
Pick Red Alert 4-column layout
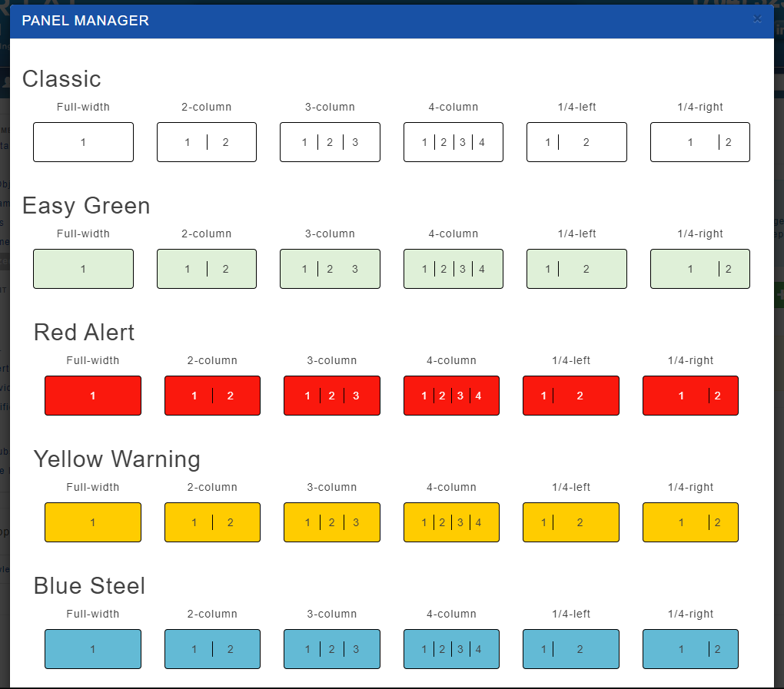tap(451, 396)
